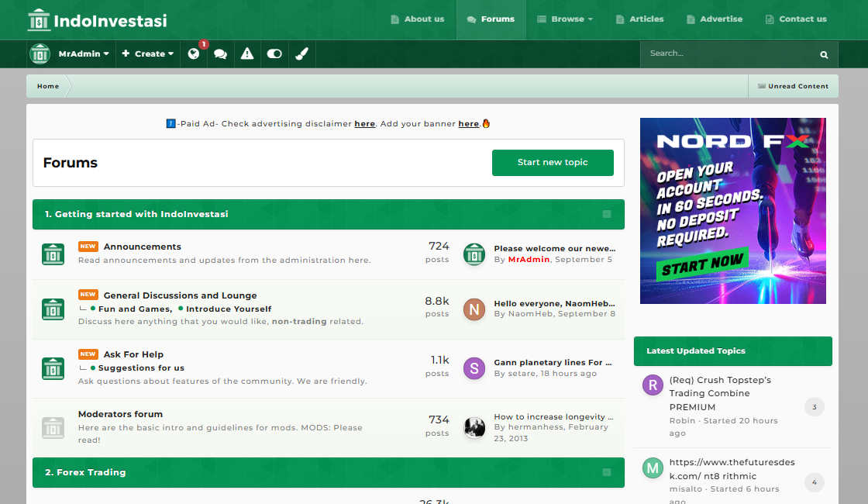Click the Announcements forum bank icon
Viewport: 868px width, 504px height.
point(53,254)
